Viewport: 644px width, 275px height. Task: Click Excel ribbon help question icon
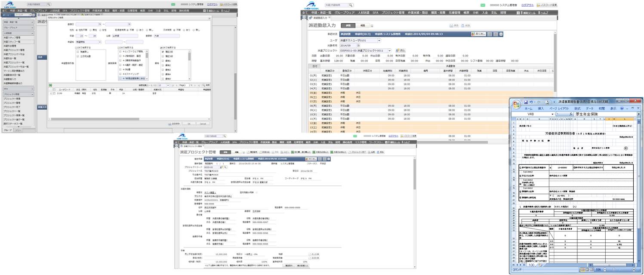pos(622,109)
